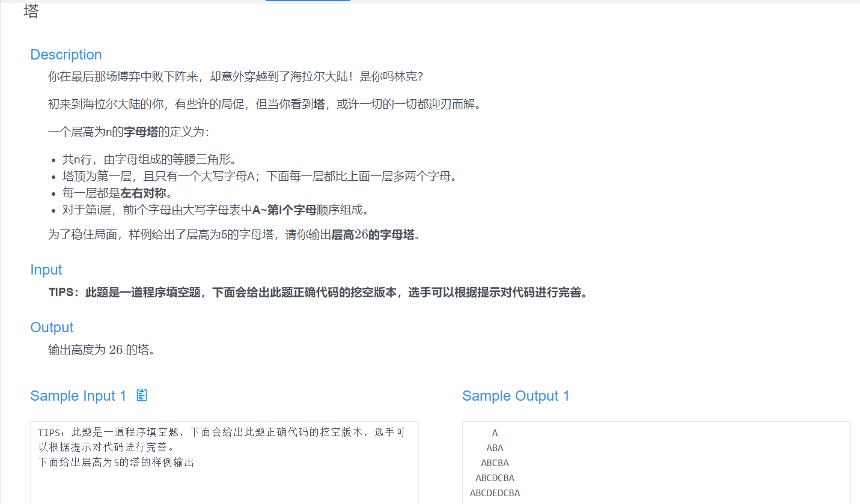Click the paragraph starting 为了稳住局面
The image size is (860, 504).
234,235
